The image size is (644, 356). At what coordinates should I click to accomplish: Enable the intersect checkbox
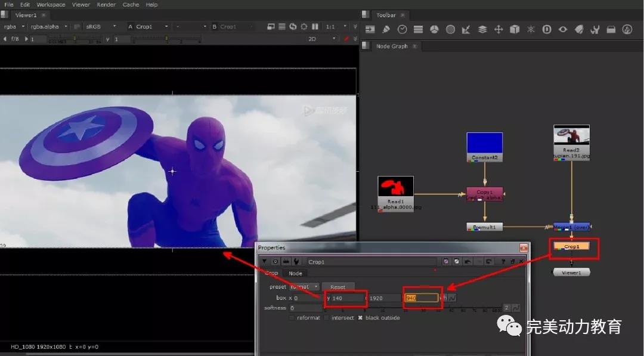[327, 318]
